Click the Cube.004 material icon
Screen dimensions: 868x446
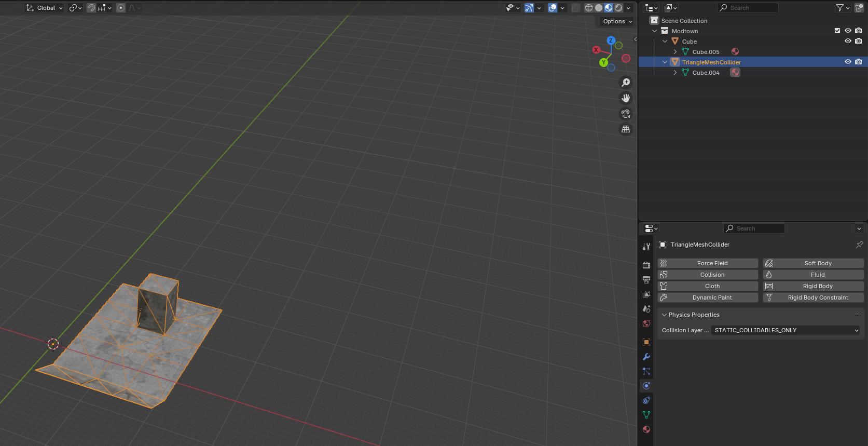[735, 72]
